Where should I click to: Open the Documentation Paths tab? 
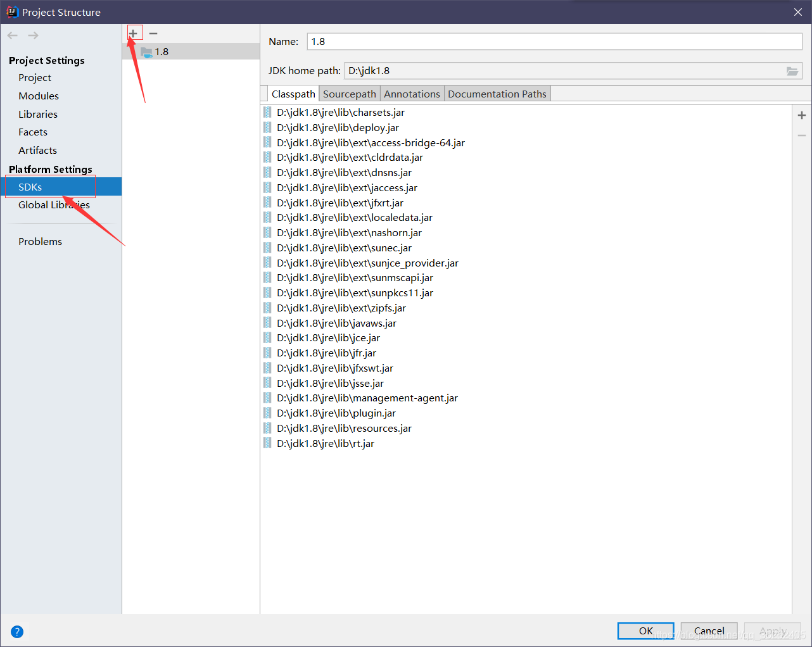(497, 94)
